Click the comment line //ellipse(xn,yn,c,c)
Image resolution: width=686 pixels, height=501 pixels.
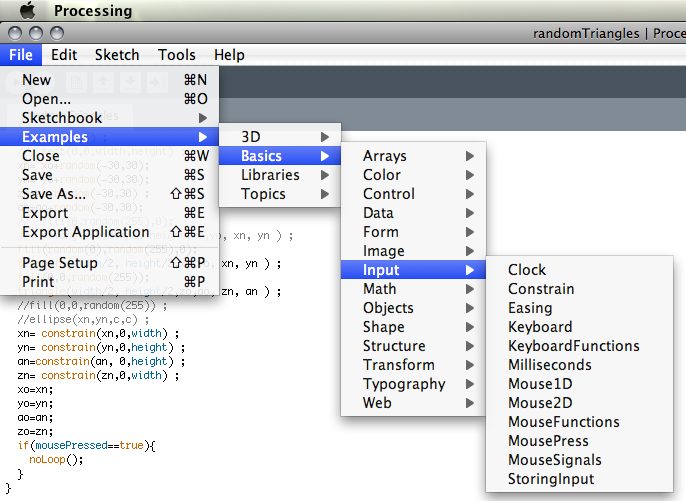tap(83, 319)
